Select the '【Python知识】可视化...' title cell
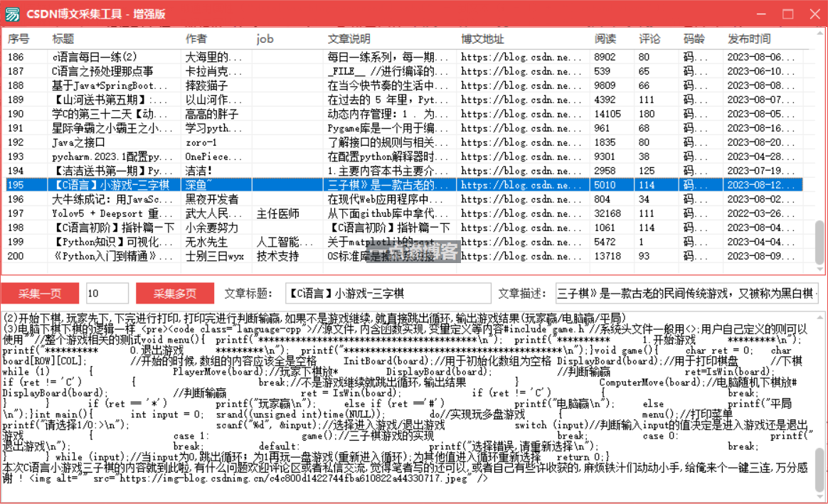 pos(112,242)
